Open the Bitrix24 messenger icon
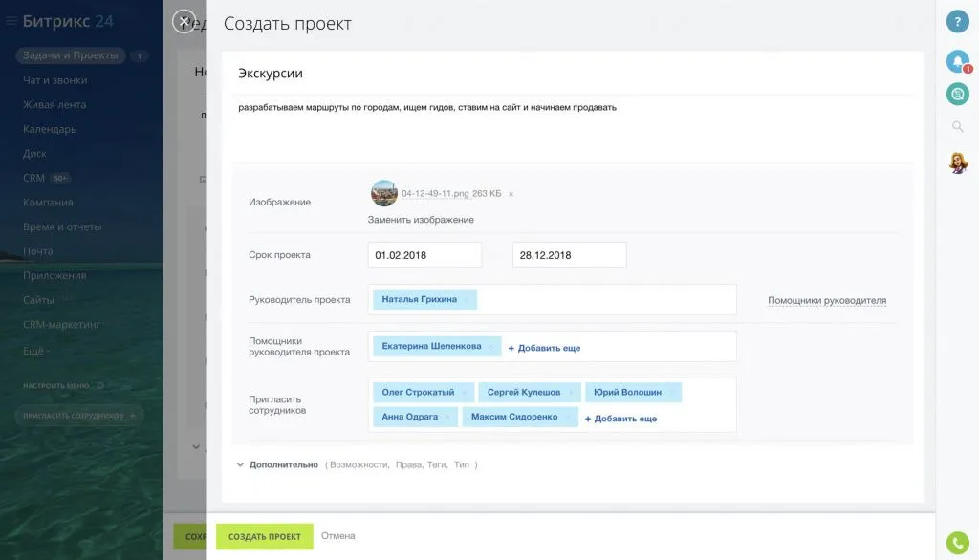The width and height of the screenshot is (979, 560). tap(958, 93)
